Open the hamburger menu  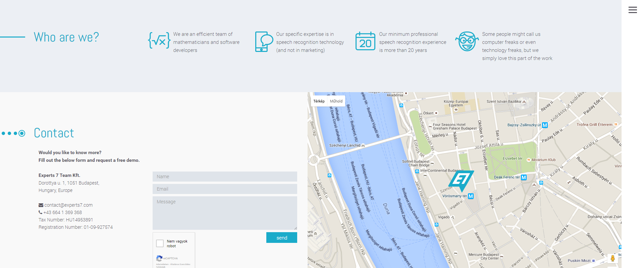click(633, 10)
